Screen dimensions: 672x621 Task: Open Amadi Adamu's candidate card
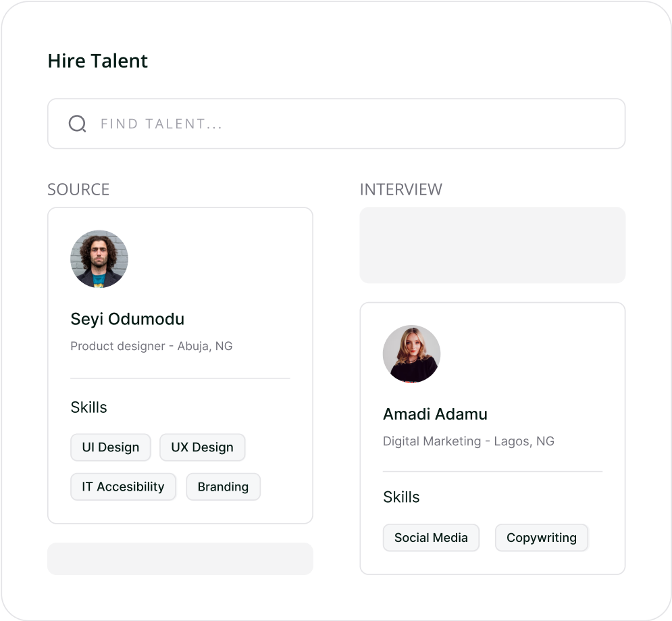coord(492,438)
